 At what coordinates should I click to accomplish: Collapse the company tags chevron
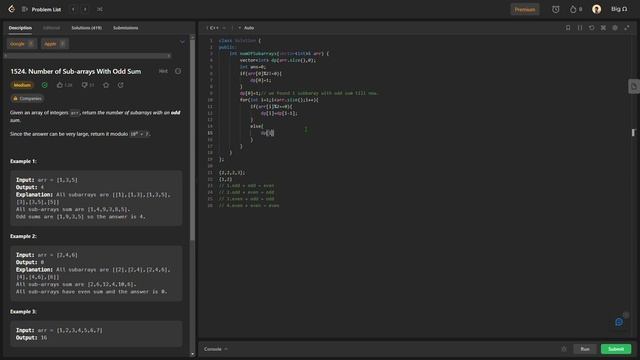[182, 42]
